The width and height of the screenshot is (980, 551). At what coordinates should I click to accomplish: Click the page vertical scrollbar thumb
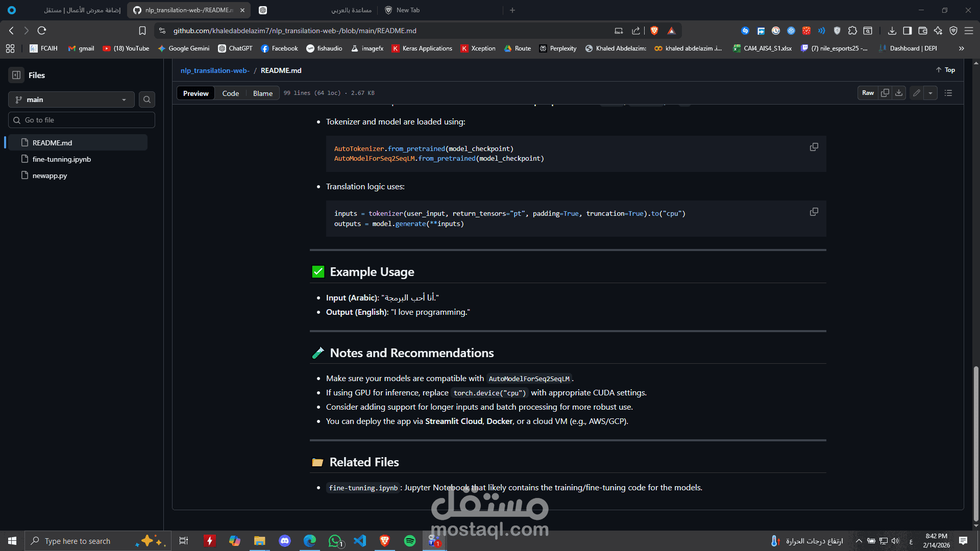976,444
